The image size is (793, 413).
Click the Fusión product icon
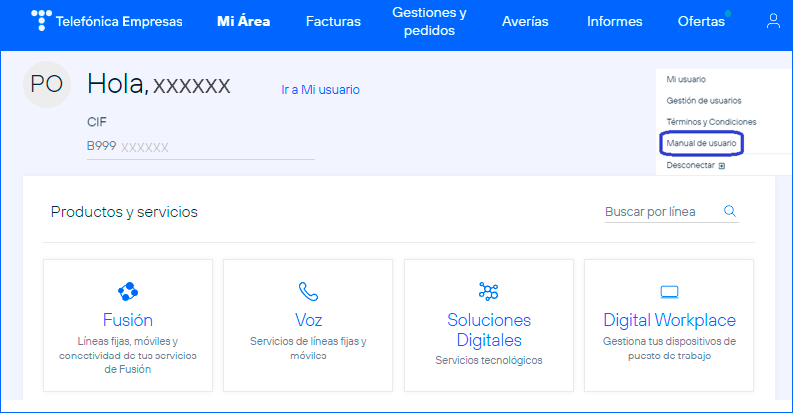128,291
